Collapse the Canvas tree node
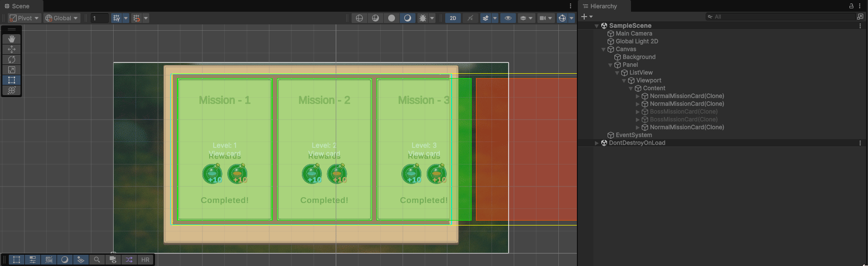 [x=603, y=49]
